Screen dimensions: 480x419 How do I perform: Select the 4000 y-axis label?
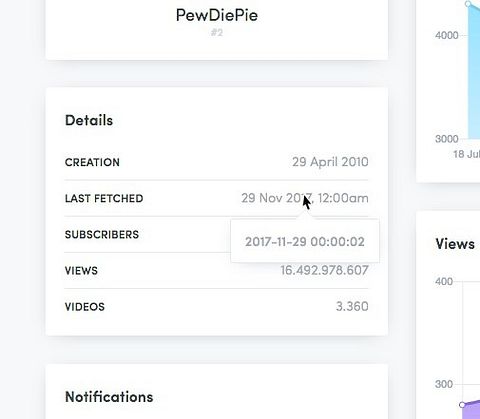(x=447, y=35)
